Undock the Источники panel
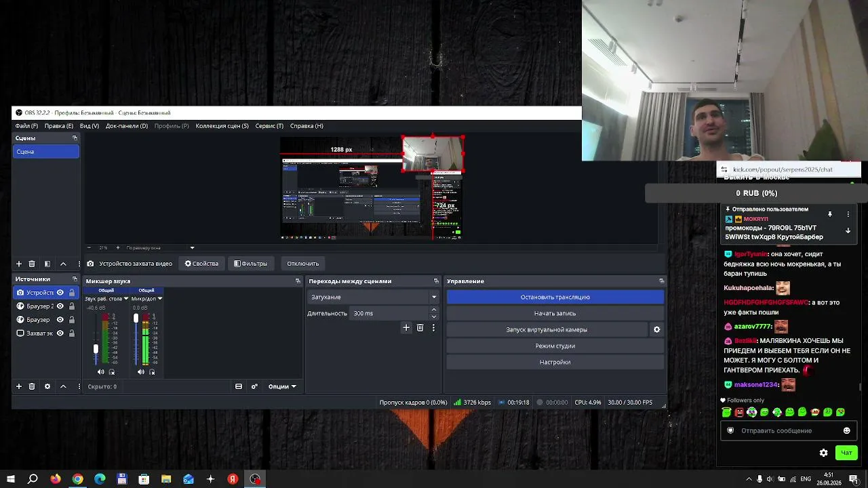Image resolution: width=868 pixels, height=488 pixels. click(x=75, y=279)
